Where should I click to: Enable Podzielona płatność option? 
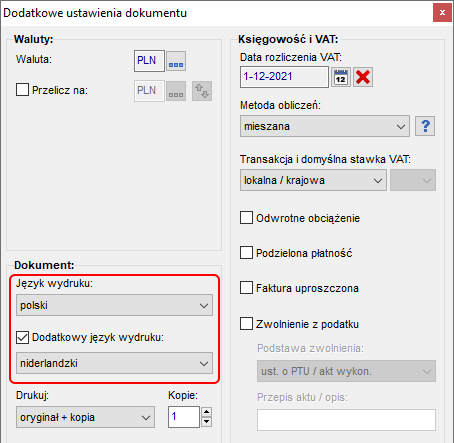pyautogui.click(x=246, y=253)
